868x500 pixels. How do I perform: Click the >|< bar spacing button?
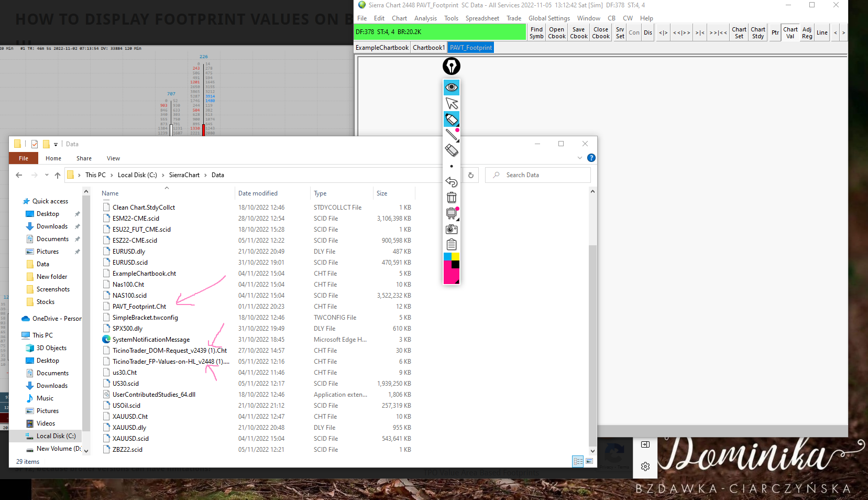[700, 32]
